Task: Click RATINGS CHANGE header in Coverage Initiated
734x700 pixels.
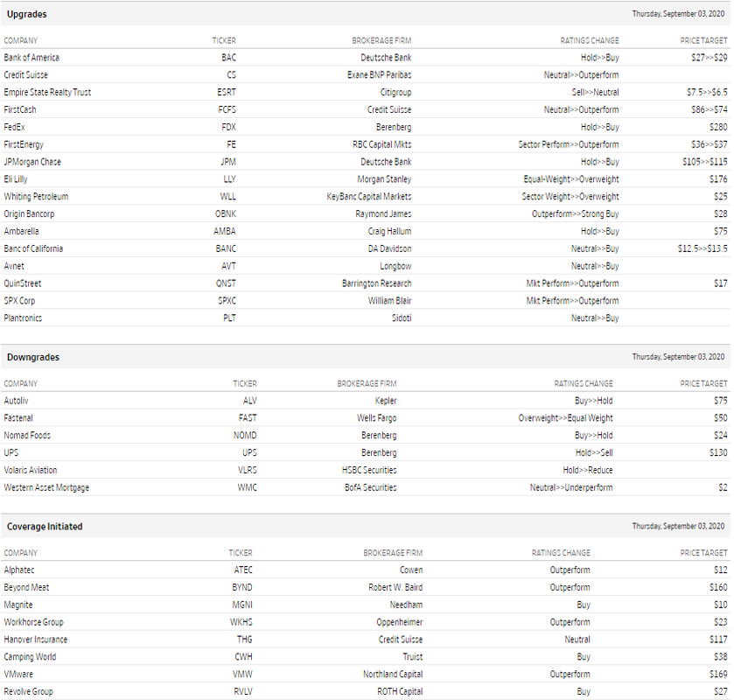Action: tap(561, 553)
